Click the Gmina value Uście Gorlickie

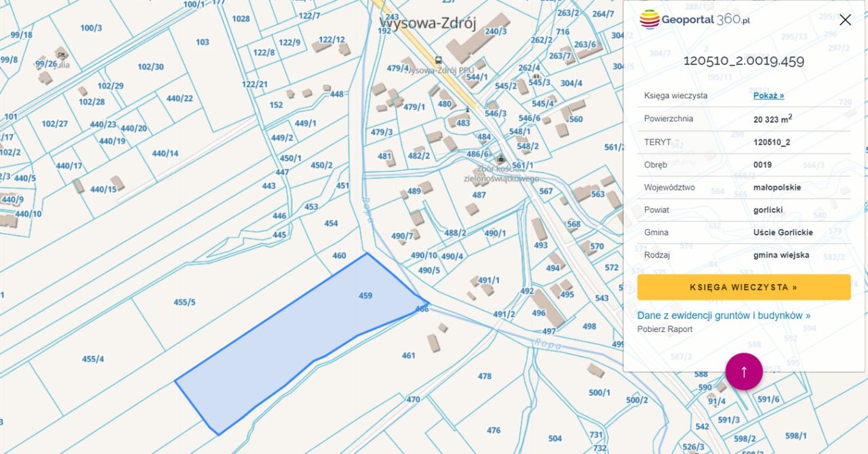[x=783, y=232]
